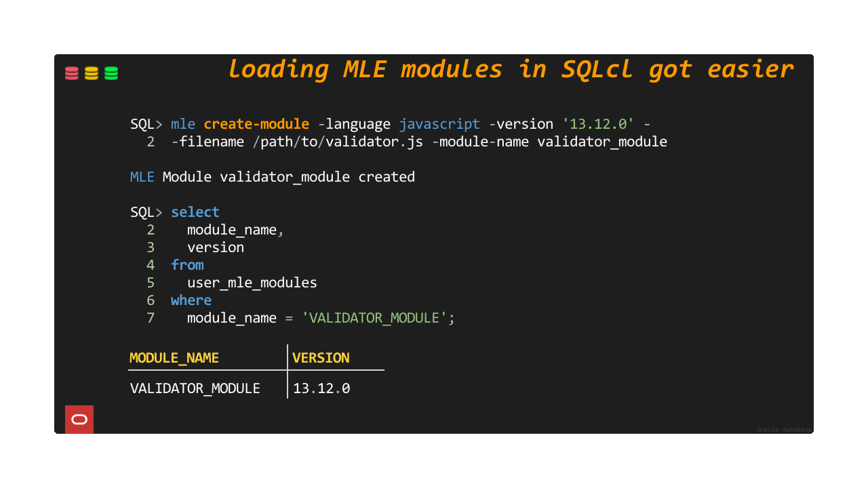Select the MODULE_NAME column header

click(x=174, y=357)
